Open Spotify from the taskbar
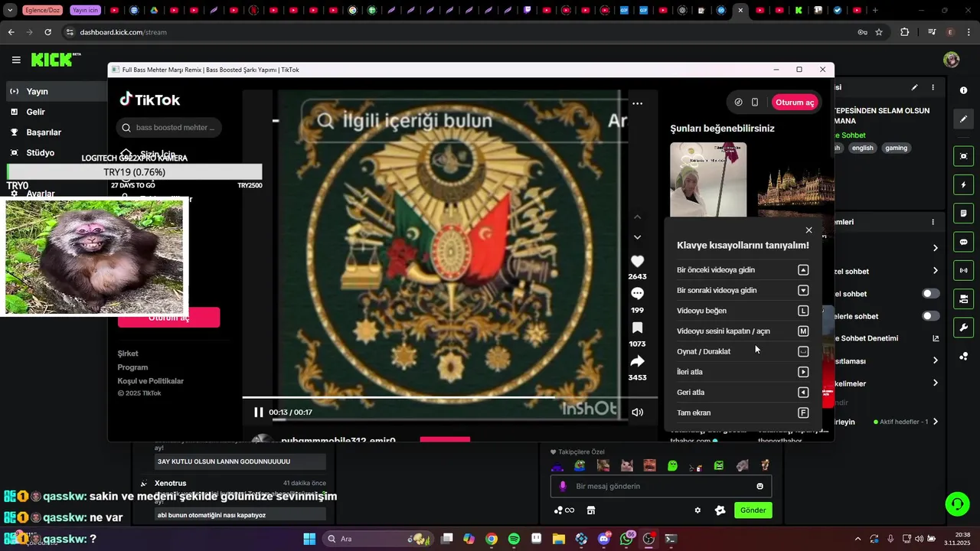 pos(514,539)
